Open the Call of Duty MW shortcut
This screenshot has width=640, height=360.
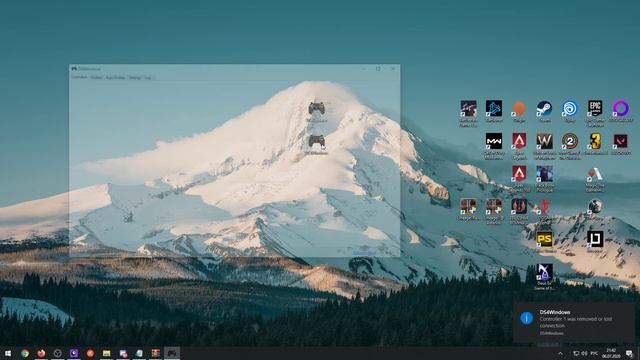(494, 142)
